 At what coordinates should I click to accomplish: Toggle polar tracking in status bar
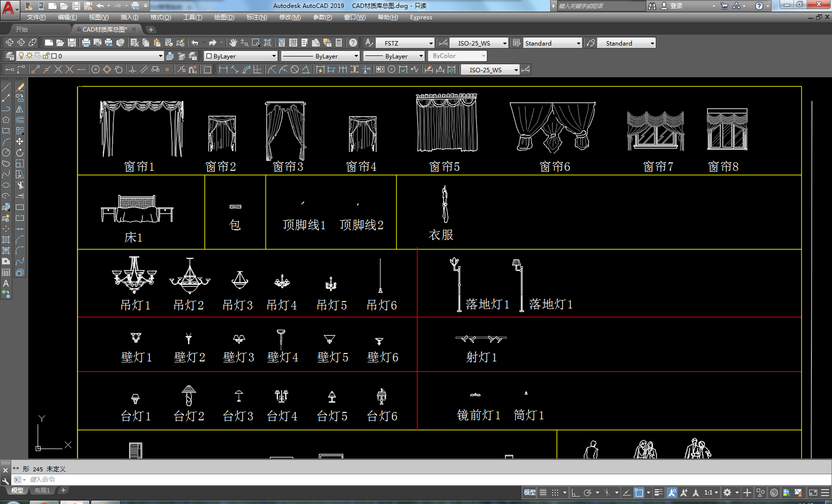[x=587, y=493]
